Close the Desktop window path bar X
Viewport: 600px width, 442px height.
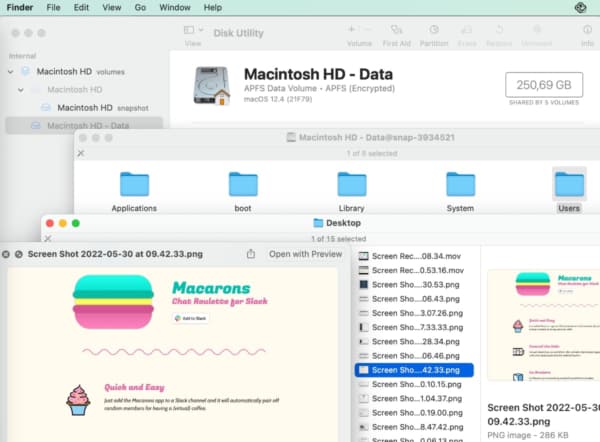coord(48,239)
